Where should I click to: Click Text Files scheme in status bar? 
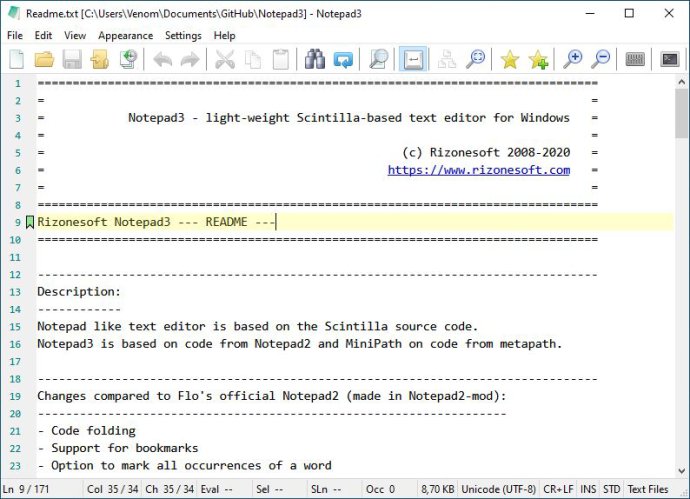(648, 489)
